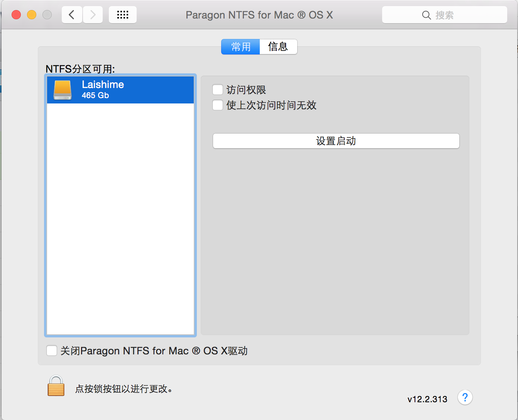Click the gray zoom window button

pos(47,15)
